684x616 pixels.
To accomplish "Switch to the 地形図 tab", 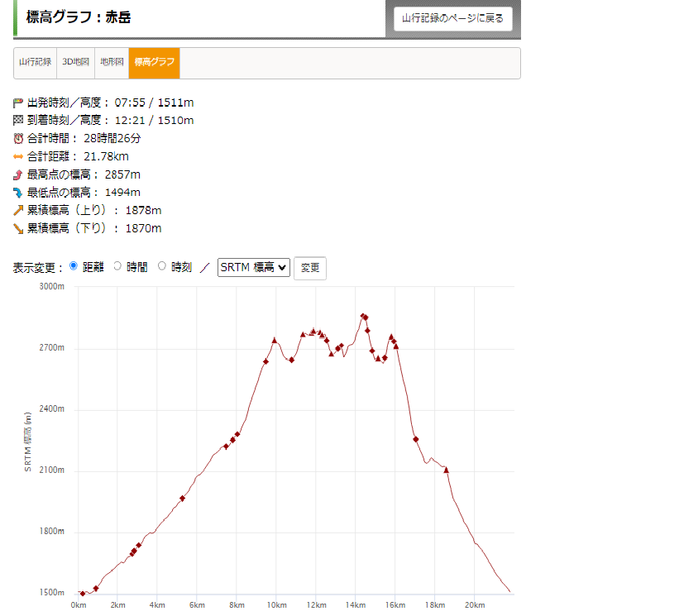I will coord(111,63).
